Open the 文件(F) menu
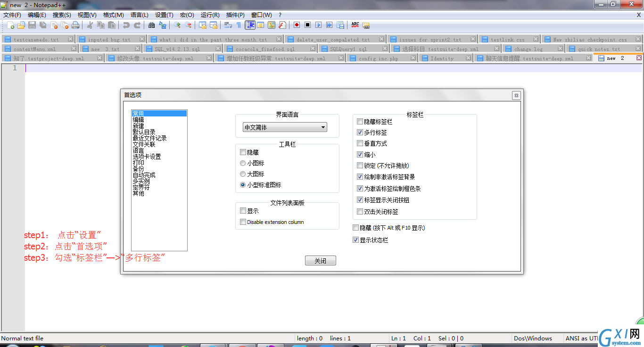This screenshot has width=644, height=347. click(x=12, y=15)
